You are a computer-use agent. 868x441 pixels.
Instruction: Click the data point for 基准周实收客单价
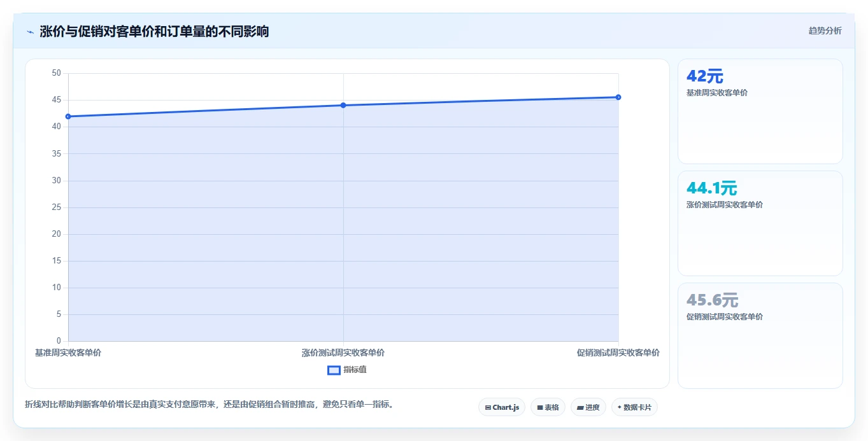coord(68,116)
